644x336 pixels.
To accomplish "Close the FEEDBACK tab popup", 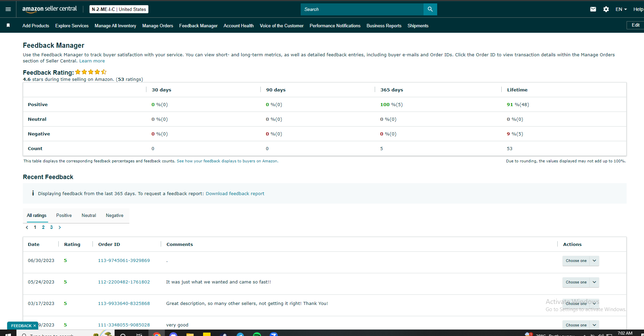I will [34, 326].
